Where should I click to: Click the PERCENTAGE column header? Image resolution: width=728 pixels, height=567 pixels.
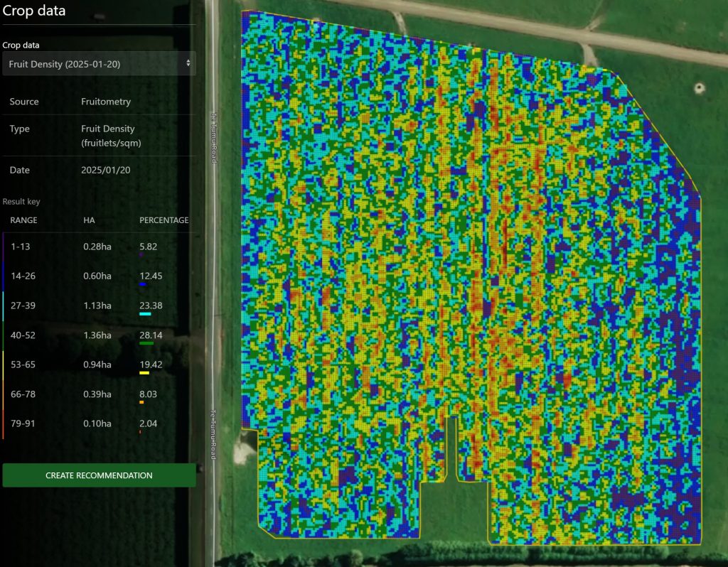[164, 220]
